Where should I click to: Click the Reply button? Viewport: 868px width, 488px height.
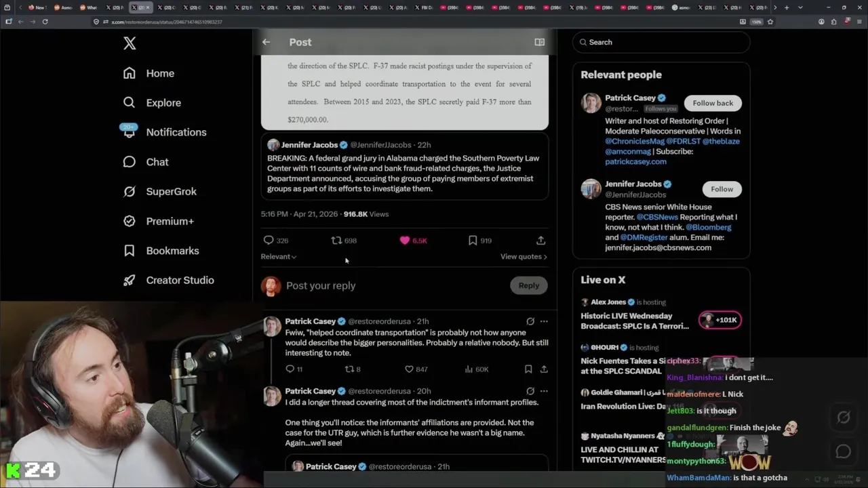[x=529, y=285]
